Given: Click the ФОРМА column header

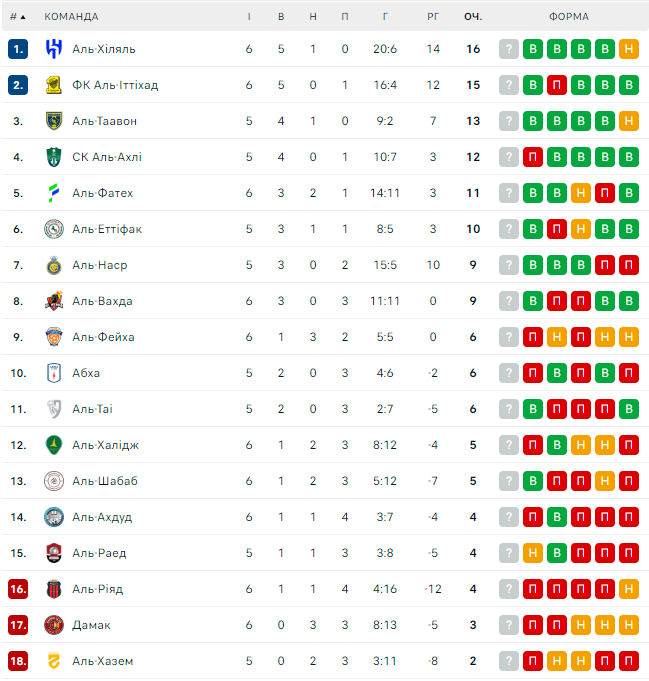Looking at the screenshot, I should pos(569,16).
